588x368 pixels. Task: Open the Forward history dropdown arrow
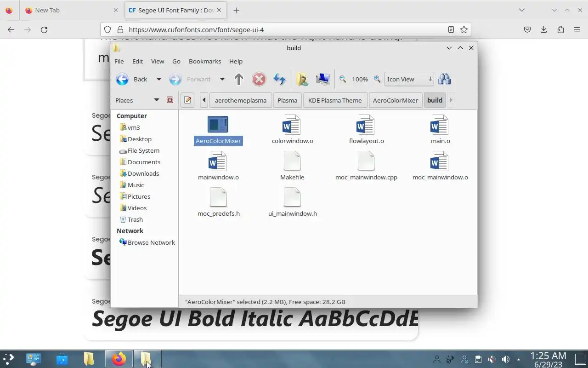(x=222, y=79)
